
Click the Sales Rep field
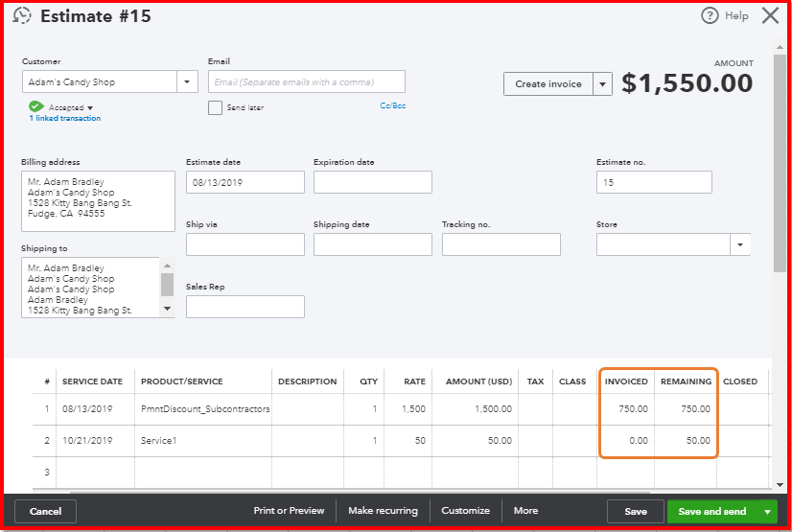click(x=245, y=307)
